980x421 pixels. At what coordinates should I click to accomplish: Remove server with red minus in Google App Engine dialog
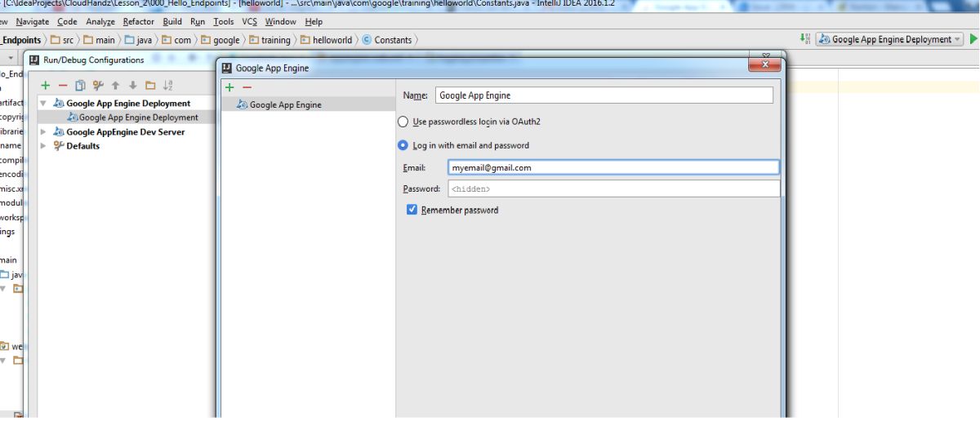coord(247,87)
